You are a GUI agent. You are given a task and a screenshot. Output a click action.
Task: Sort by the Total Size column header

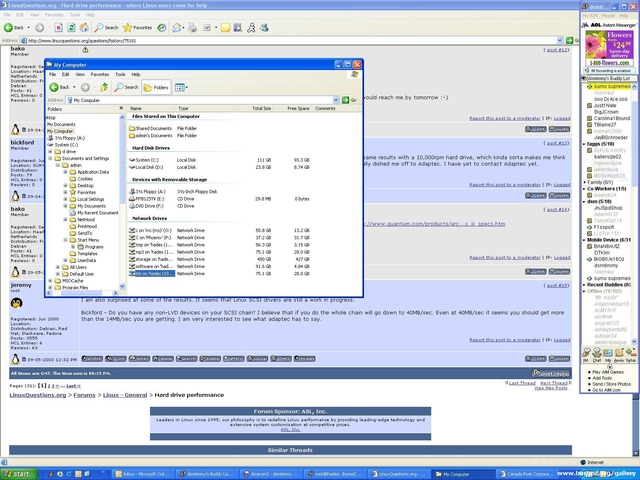pyautogui.click(x=253, y=108)
